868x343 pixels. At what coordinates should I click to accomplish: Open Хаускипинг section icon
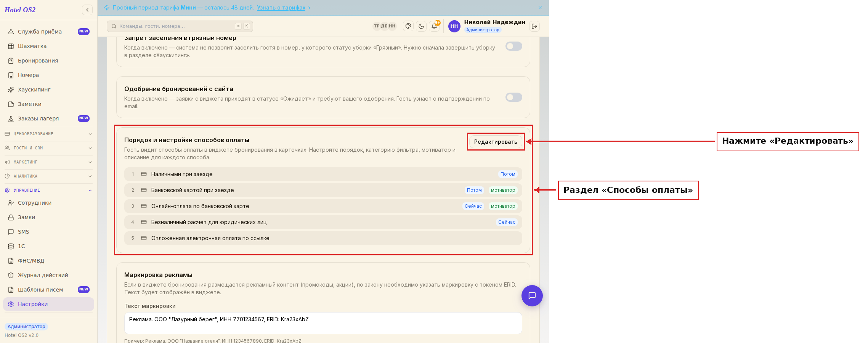(x=11, y=90)
